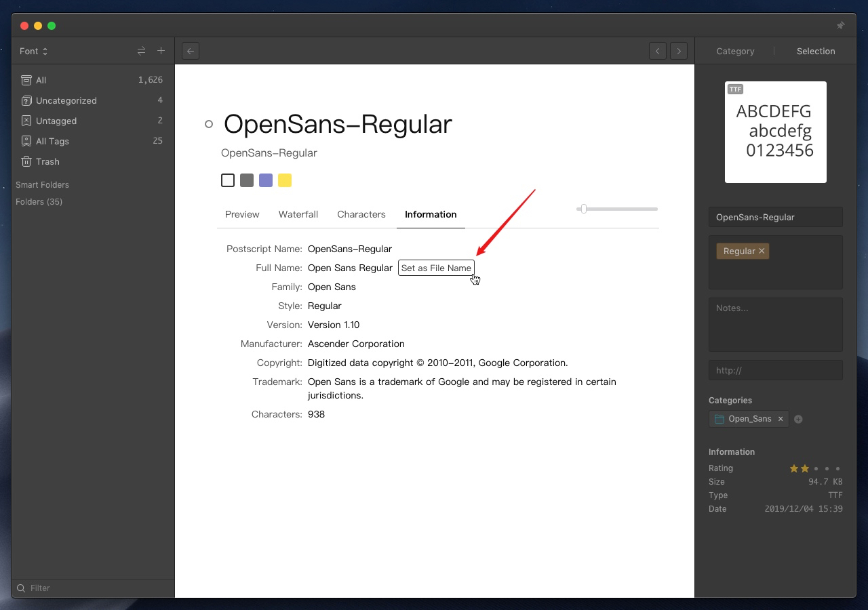868x610 pixels.
Task: Show previous font with the chevron
Action: [657, 51]
